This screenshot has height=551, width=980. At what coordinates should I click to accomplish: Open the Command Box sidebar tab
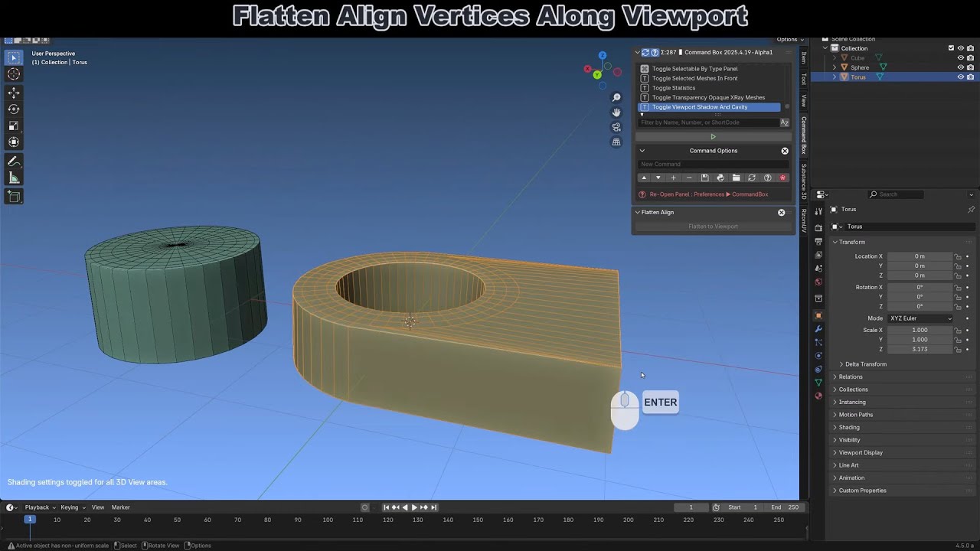(804, 135)
